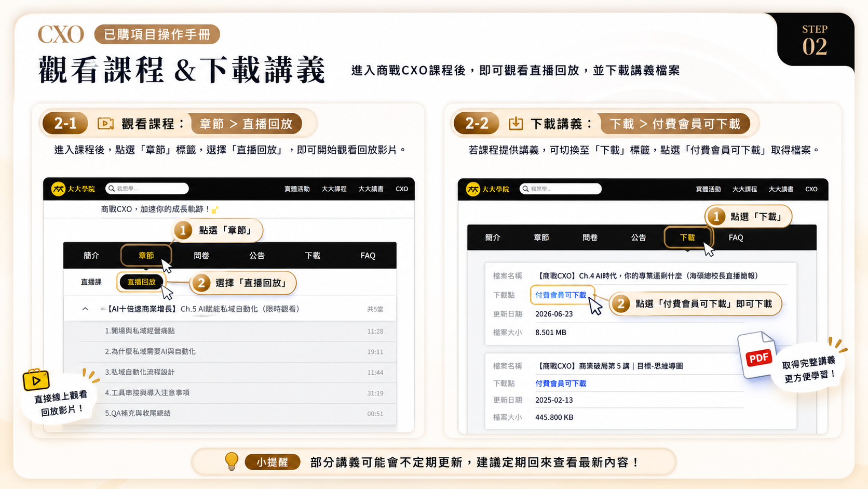Focus the 我想學 search box in 2-2 下載講義 screenshot
868x489 pixels.
coord(561,189)
